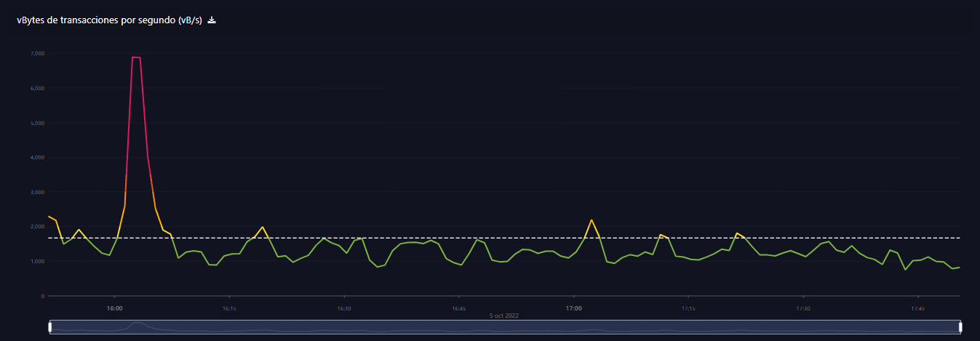Click the zoom range selection bar
Image resolution: width=980 pixels, height=341 pixels.
click(505, 327)
